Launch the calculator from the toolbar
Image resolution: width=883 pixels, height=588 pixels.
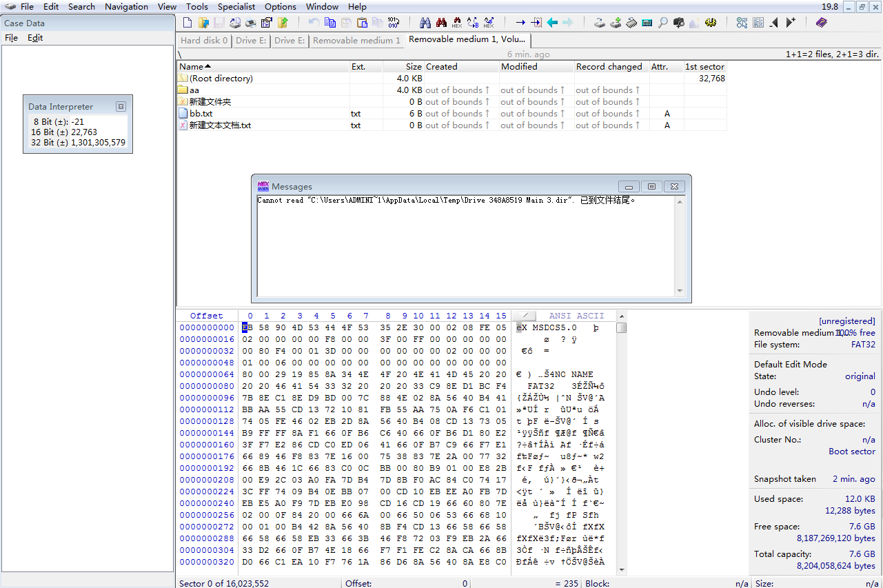[x=647, y=22]
